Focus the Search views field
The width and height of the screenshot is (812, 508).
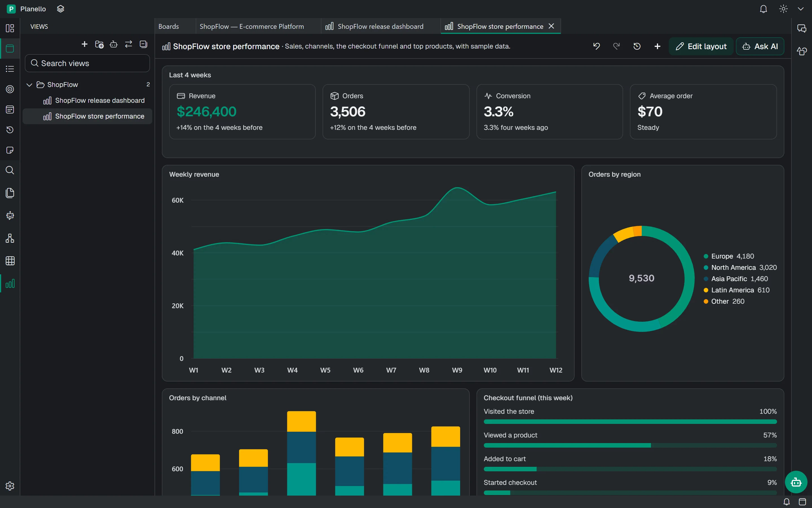click(87, 63)
